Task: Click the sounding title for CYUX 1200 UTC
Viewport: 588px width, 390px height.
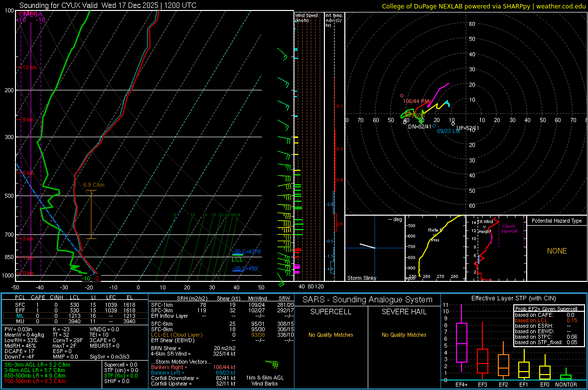Action: click(108, 5)
